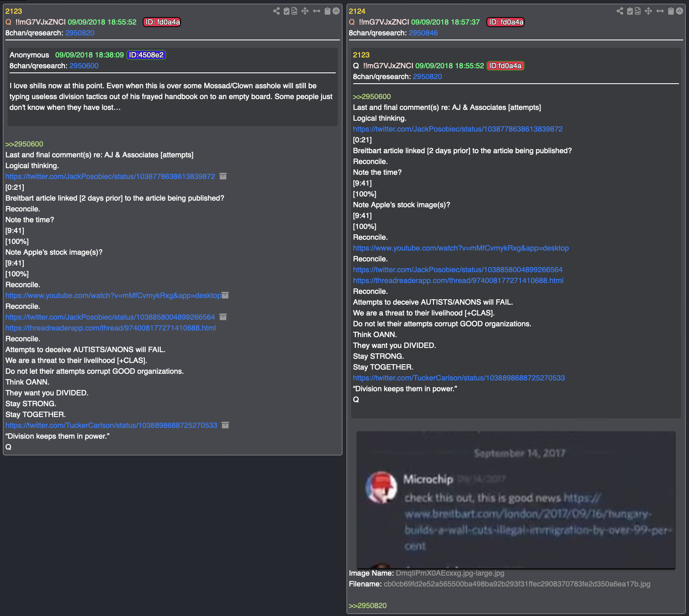Click the Q tripcode !!mG7VJxZNCI in the post 2123 header
Image resolution: width=689 pixels, height=616 pixels.
coord(41,22)
